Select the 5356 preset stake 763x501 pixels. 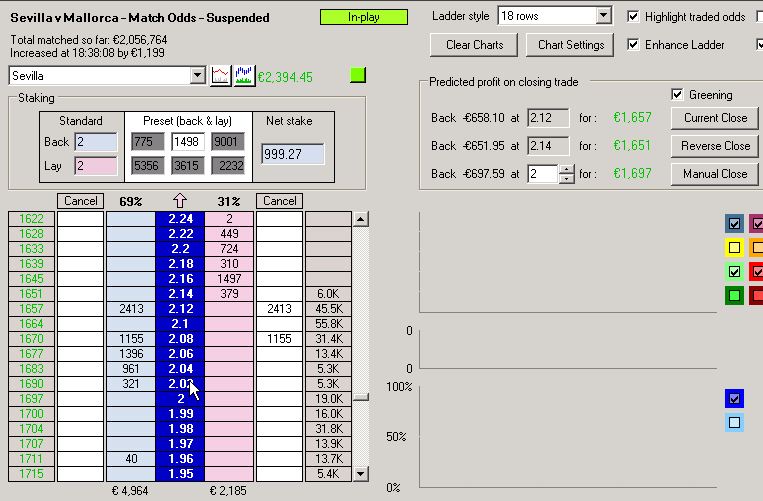[147, 165]
